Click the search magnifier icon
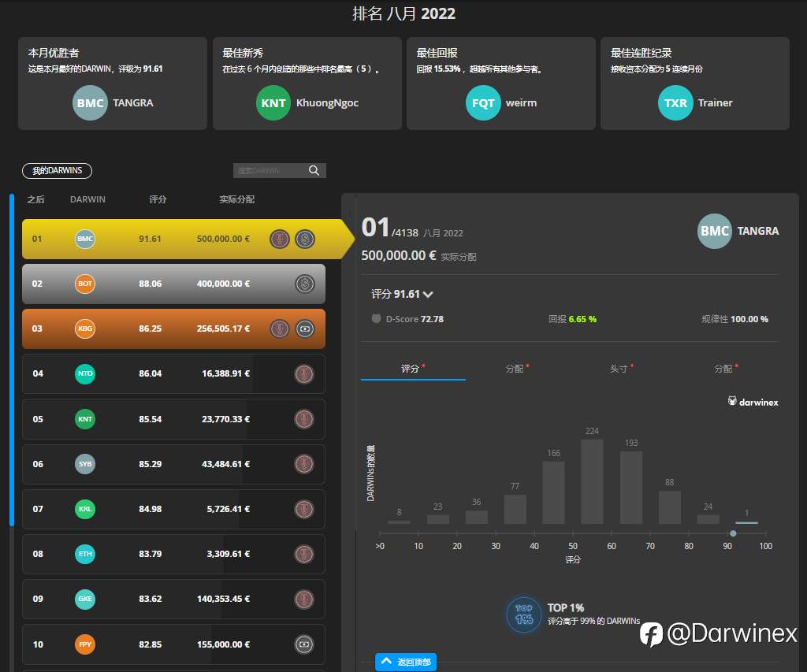The width and height of the screenshot is (807, 672). click(314, 170)
